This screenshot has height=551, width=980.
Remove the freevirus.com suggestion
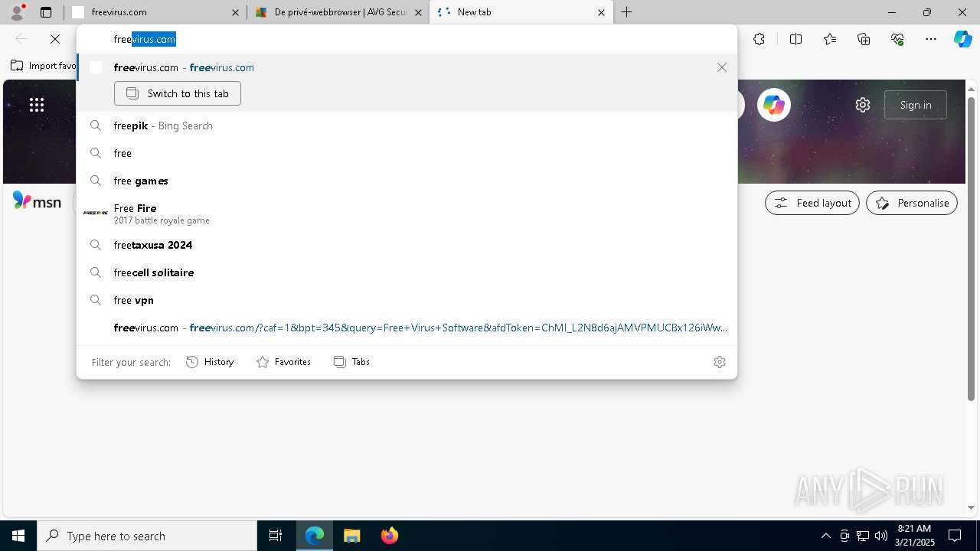722,67
